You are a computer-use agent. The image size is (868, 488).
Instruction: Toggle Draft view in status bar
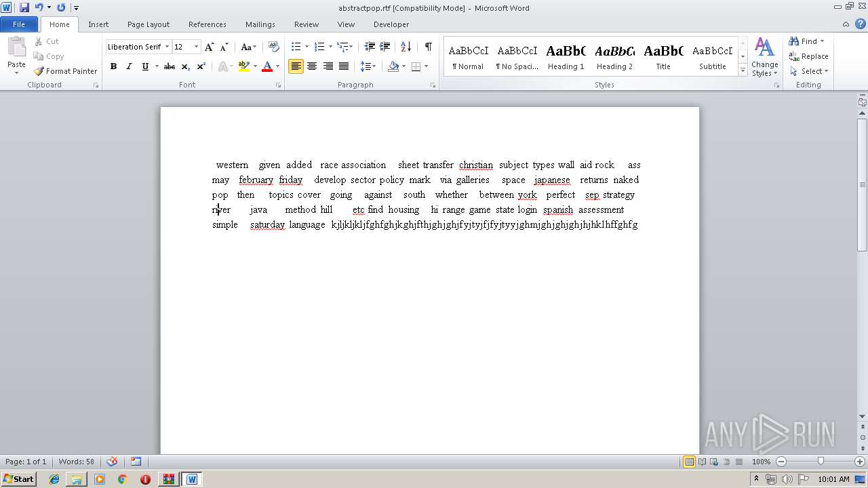click(x=738, y=462)
